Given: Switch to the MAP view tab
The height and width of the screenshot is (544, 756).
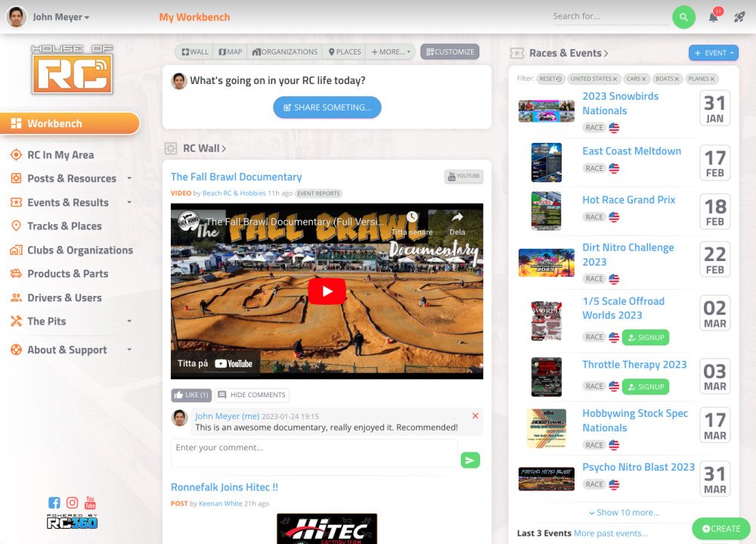Looking at the screenshot, I should [230, 51].
